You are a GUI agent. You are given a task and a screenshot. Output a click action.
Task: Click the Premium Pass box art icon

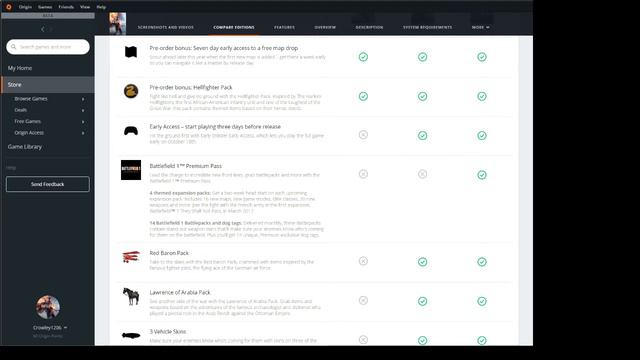[x=131, y=170]
